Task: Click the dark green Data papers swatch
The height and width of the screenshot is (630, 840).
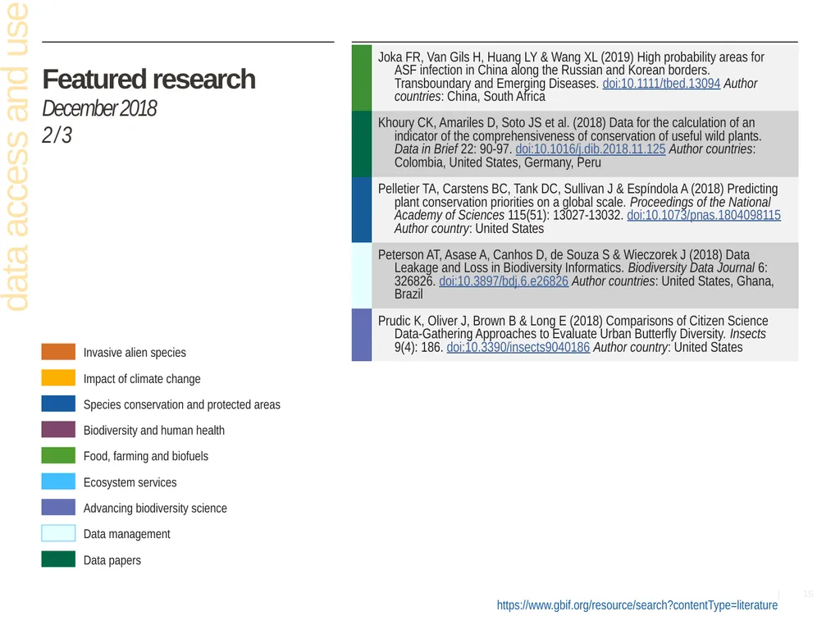Action: pos(58,559)
